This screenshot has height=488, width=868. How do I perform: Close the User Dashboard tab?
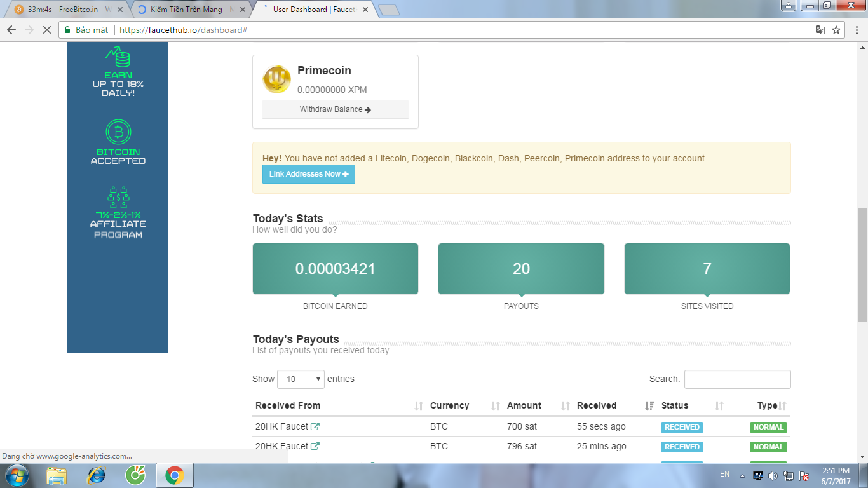point(364,10)
